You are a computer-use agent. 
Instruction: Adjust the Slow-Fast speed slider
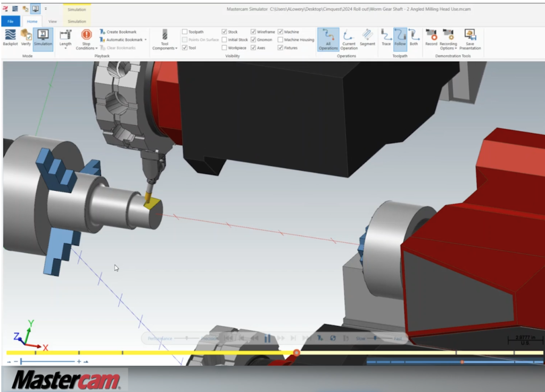click(375, 338)
